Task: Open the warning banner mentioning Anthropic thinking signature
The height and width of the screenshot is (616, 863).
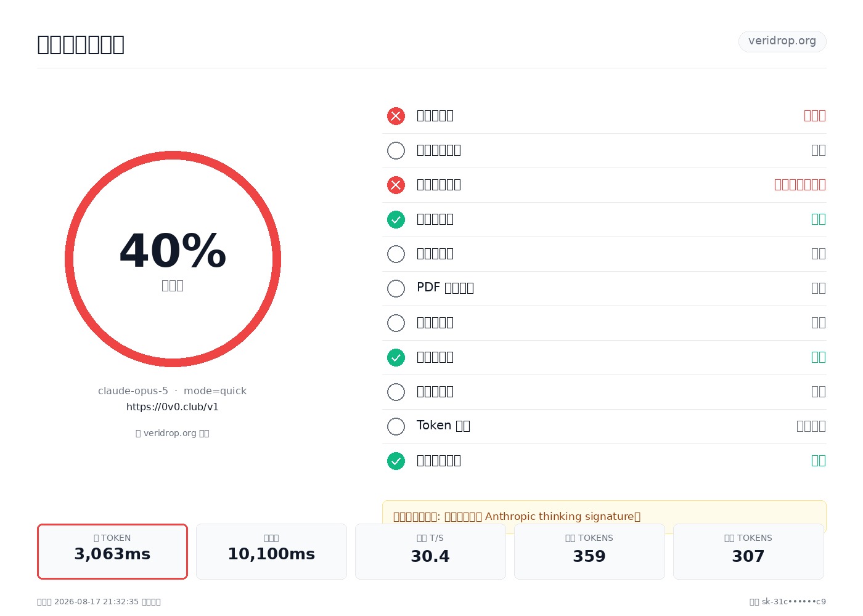Action: [604, 516]
